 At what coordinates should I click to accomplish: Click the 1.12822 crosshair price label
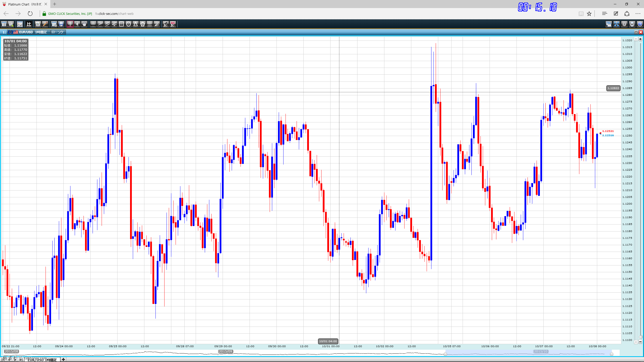click(613, 88)
